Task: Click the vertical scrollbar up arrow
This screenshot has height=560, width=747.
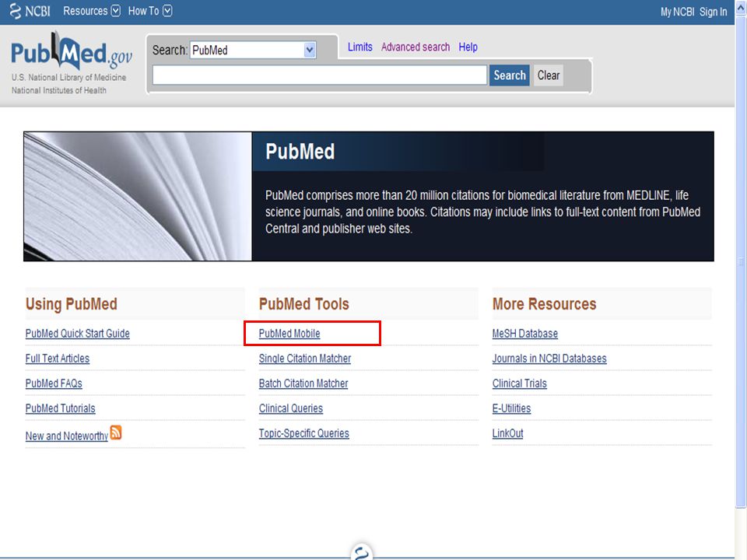Action: (741, 7)
